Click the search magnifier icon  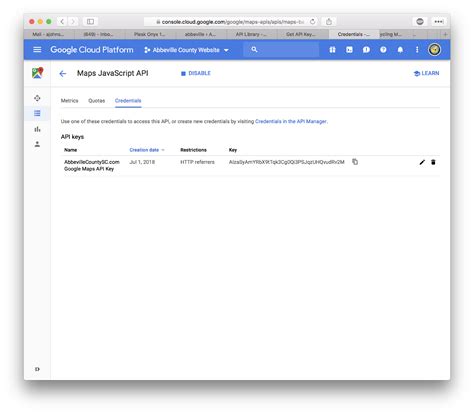tap(254, 49)
